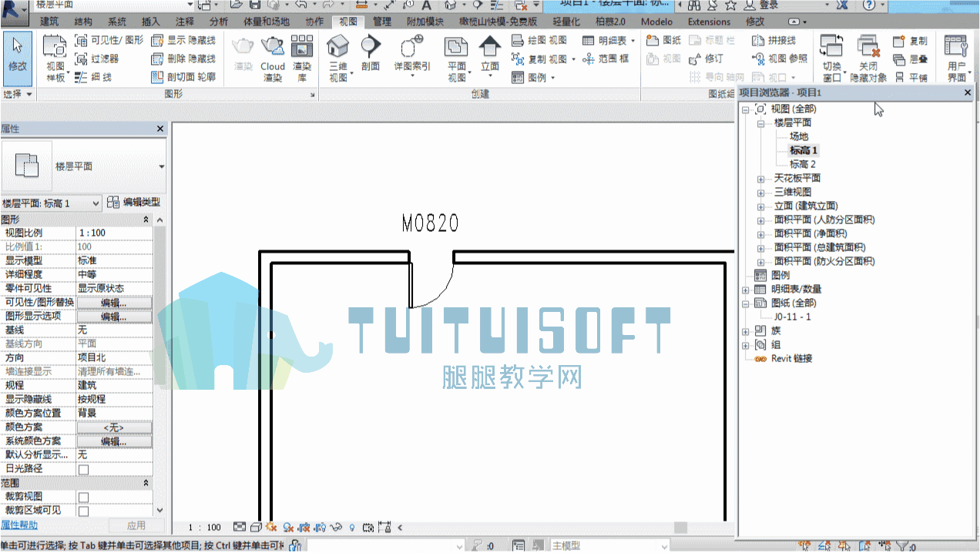Expand the 族 families tree node
The image size is (980, 553).
pos(746,331)
